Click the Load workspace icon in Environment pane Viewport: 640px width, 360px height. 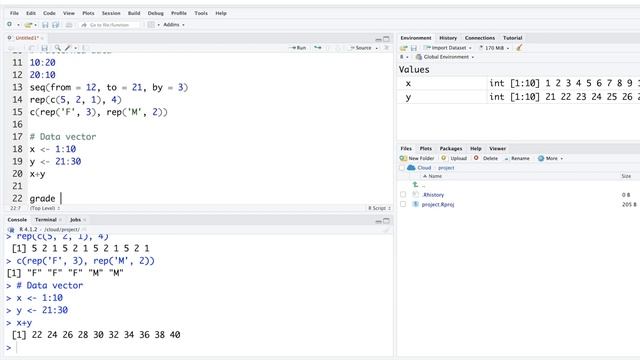point(404,48)
